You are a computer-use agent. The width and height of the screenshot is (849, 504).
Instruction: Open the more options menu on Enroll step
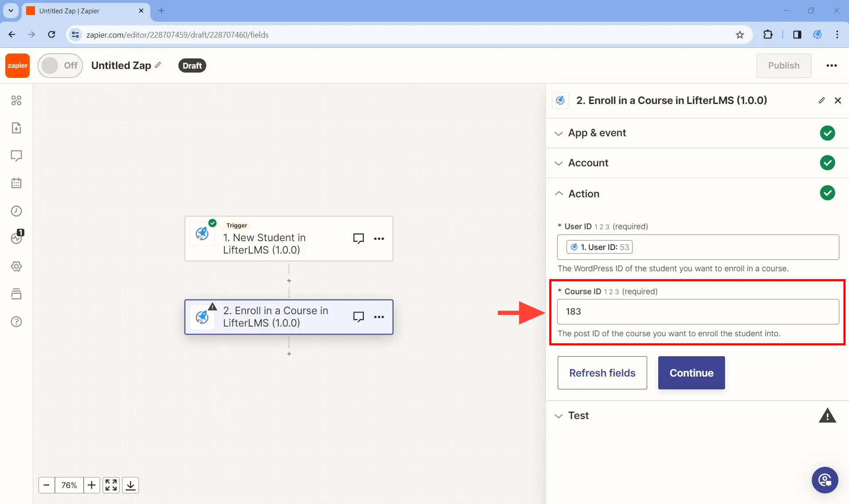click(x=380, y=317)
